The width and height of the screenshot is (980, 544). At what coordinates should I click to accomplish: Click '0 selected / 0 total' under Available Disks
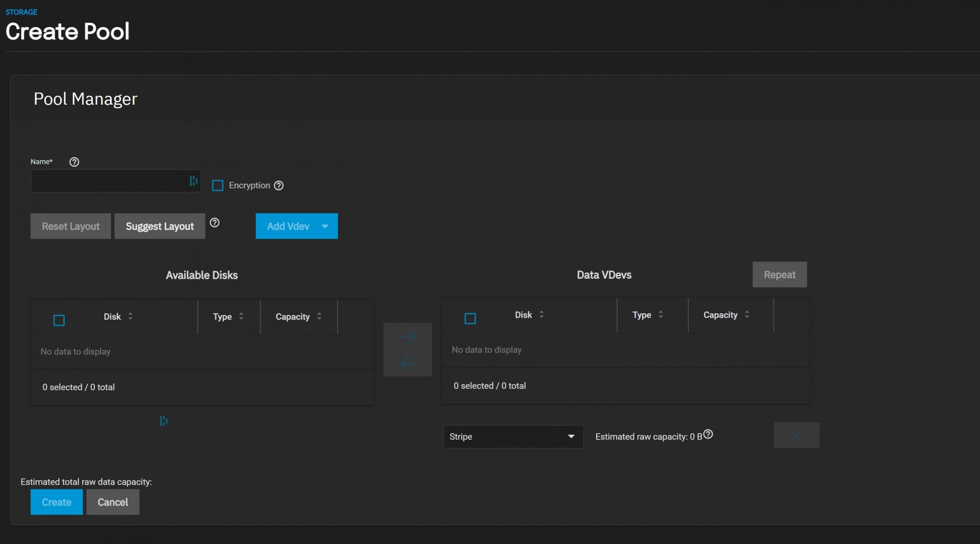pyautogui.click(x=79, y=387)
